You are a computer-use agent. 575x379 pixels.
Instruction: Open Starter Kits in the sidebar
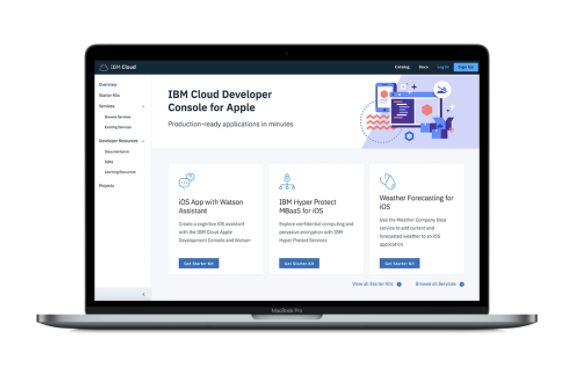coord(109,95)
